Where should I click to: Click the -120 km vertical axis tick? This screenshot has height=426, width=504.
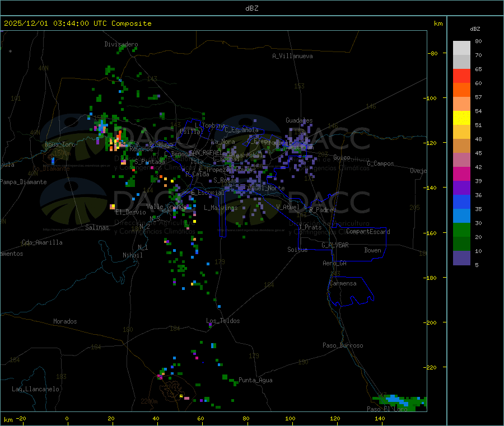[x=430, y=143]
